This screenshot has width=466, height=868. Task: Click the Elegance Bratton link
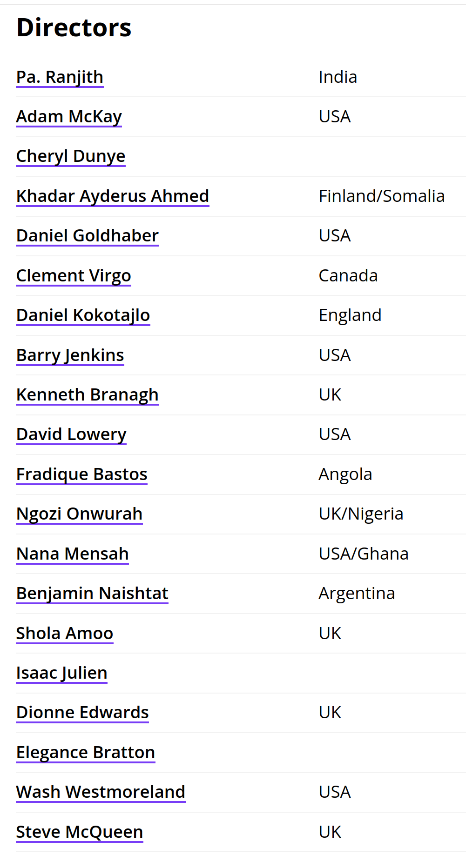click(86, 753)
